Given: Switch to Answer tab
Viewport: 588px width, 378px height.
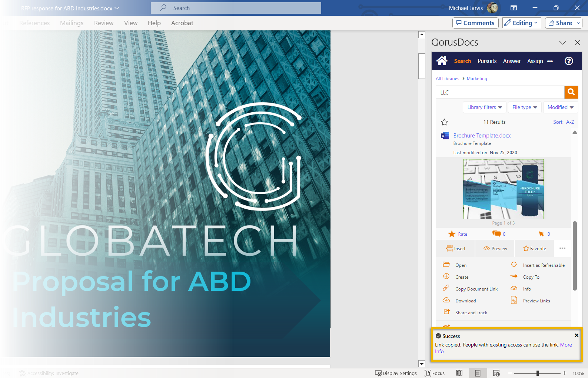Looking at the screenshot, I should click(x=512, y=61).
